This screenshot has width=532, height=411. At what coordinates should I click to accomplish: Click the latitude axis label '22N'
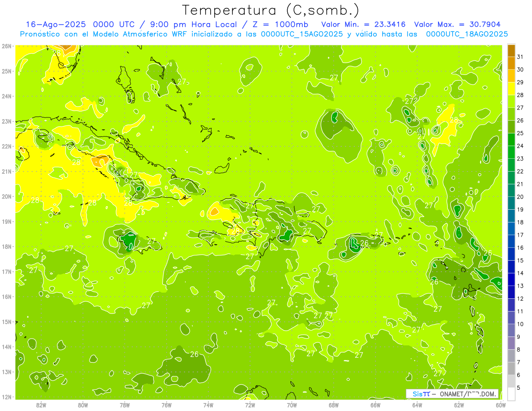coord(7,146)
